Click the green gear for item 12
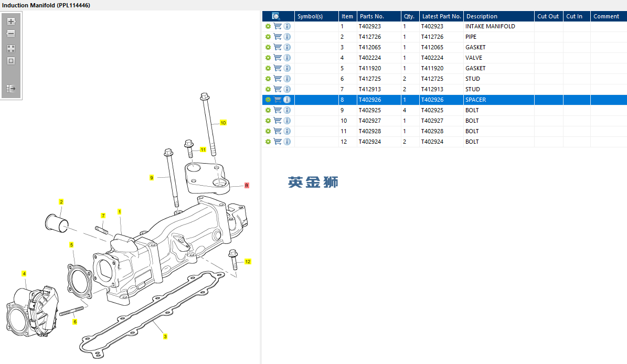627x364 pixels. [268, 142]
